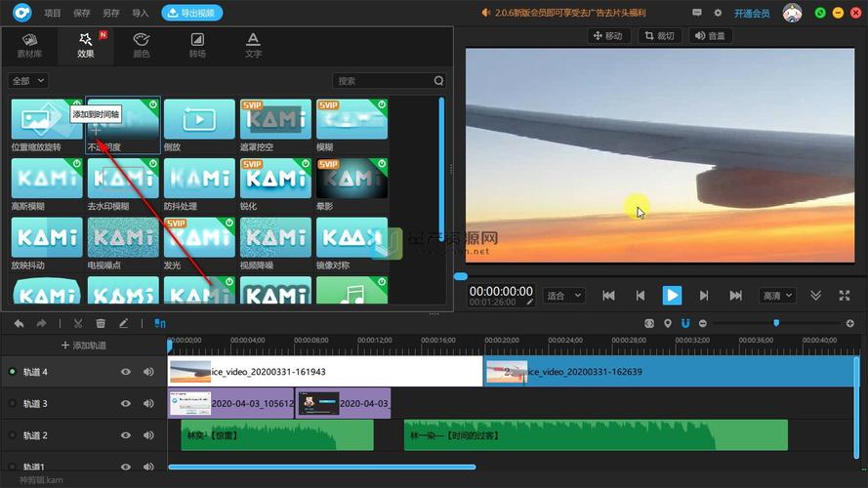The width and height of the screenshot is (868, 488).
Task: Mute 轨道 3 speaker icon
Action: tap(148, 403)
